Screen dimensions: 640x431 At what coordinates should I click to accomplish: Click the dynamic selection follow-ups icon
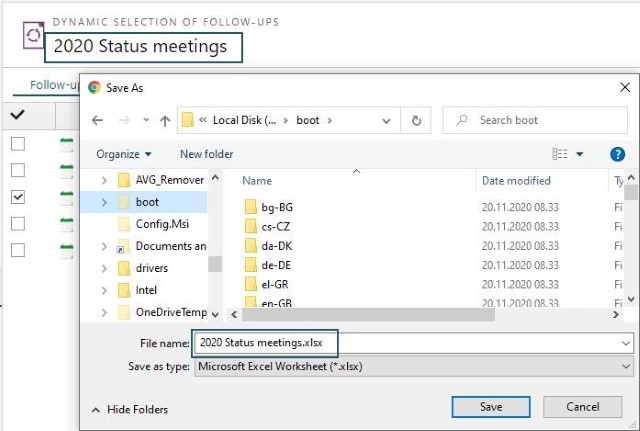(33, 36)
